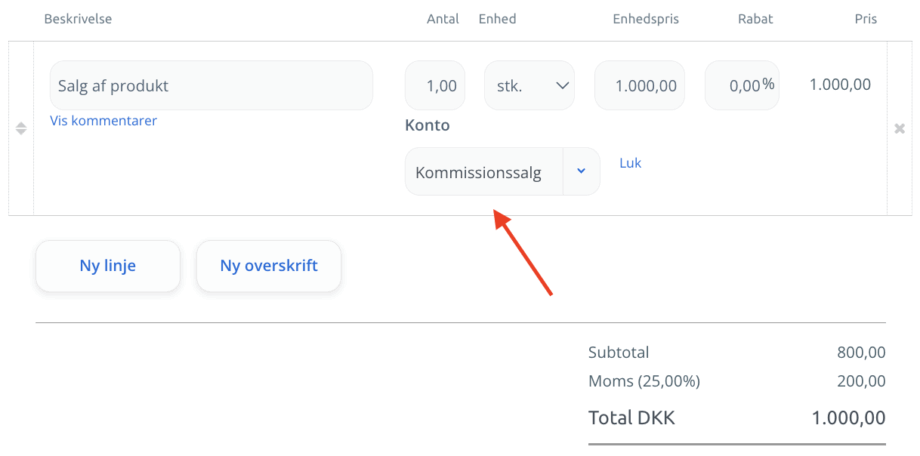Click the Beskrivelse column header

[x=78, y=19]
